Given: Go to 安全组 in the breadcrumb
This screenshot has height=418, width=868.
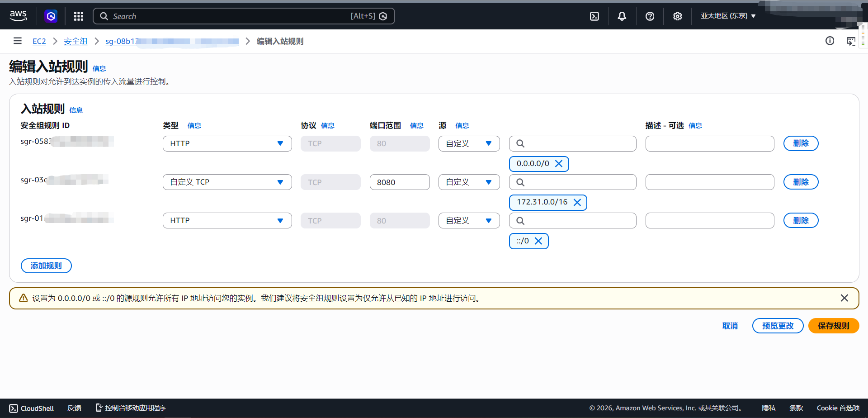Looking at the screenshot, I should pos(75,41).
